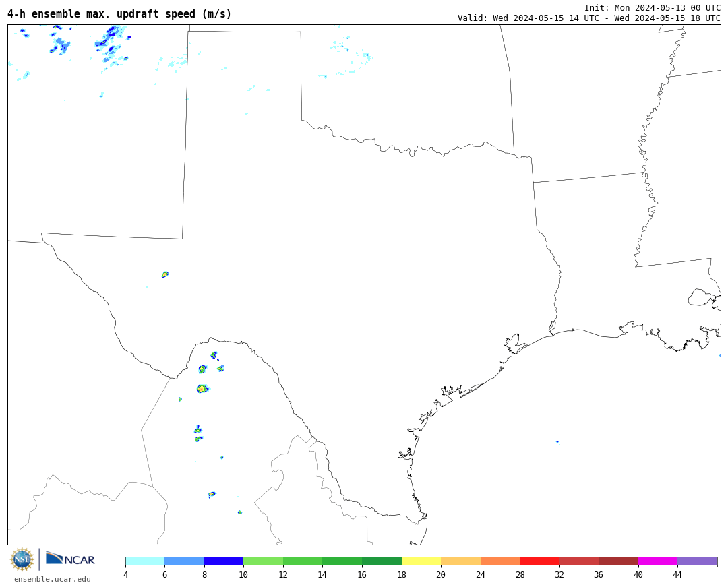Click the magenta 40-44 color swatch
728x587 pixels.
coord(658,561)
